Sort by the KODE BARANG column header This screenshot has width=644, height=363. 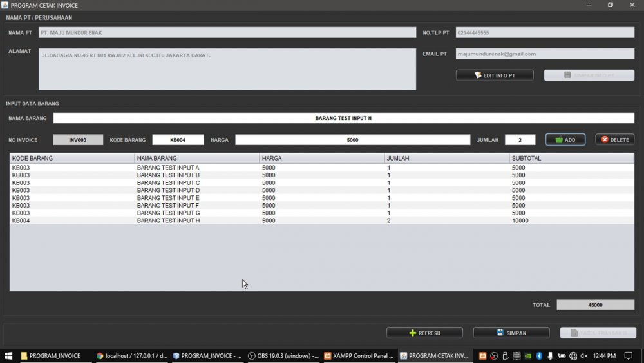pyautogui.click(x=71, y=158)
